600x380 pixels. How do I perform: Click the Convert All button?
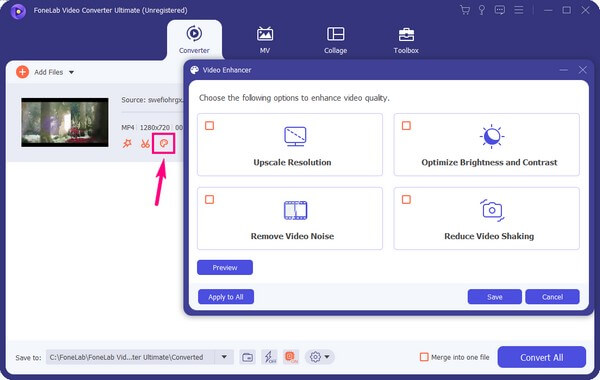pyautogui.click(x=541, y=357)
